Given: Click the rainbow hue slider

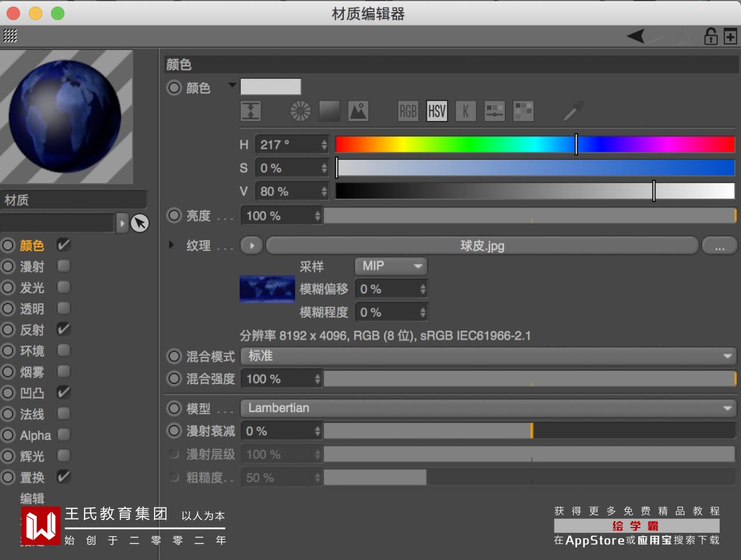Looking at the screenshot, I should tap(535, 144).
